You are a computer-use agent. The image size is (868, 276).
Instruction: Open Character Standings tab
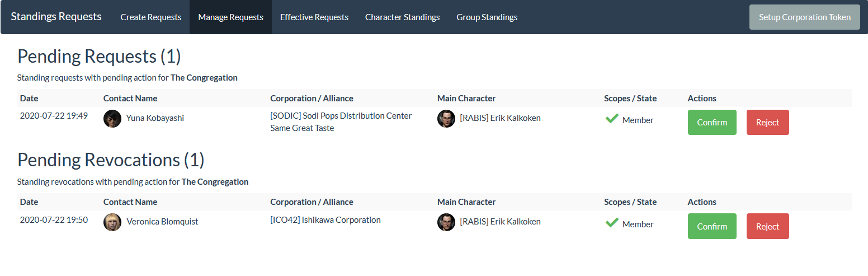402,17
